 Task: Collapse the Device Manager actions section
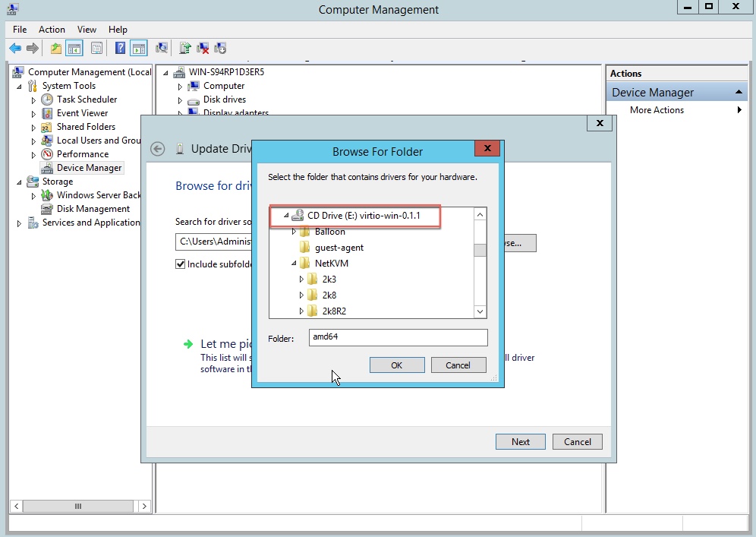pyautogui.click(x=738, y=92)
